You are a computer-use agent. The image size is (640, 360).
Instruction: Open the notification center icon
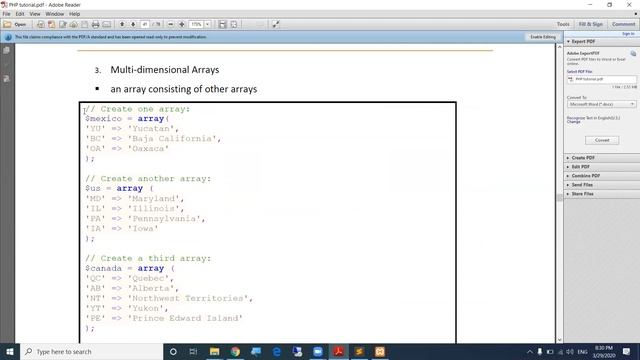pos(627,351)
